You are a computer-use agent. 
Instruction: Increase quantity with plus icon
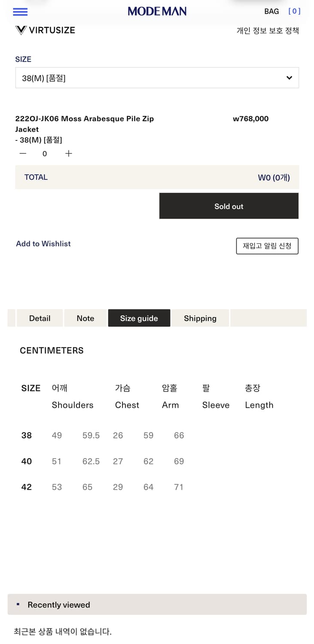pos(69,154)
